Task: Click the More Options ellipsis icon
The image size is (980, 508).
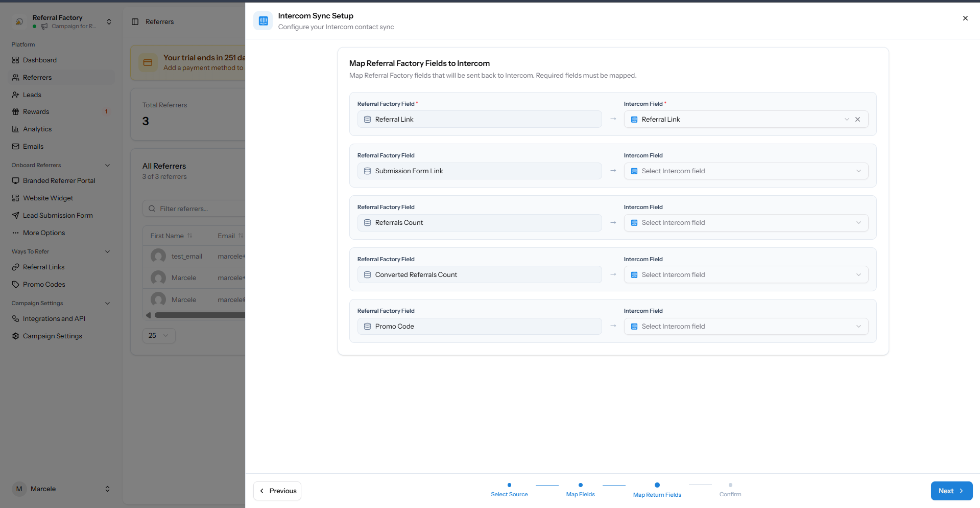Action: point(15,233)
